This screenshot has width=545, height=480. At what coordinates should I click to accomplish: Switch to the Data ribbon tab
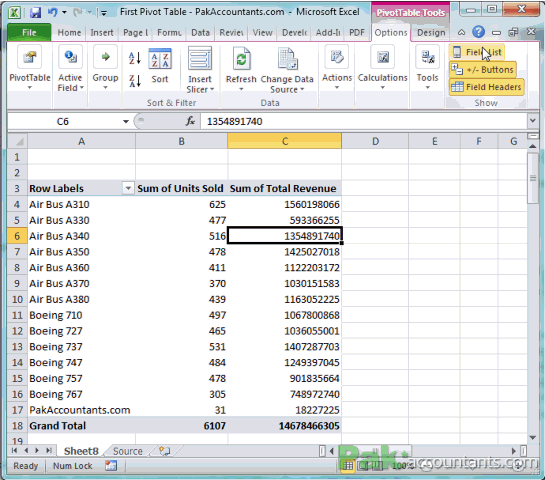click(200, 32)
